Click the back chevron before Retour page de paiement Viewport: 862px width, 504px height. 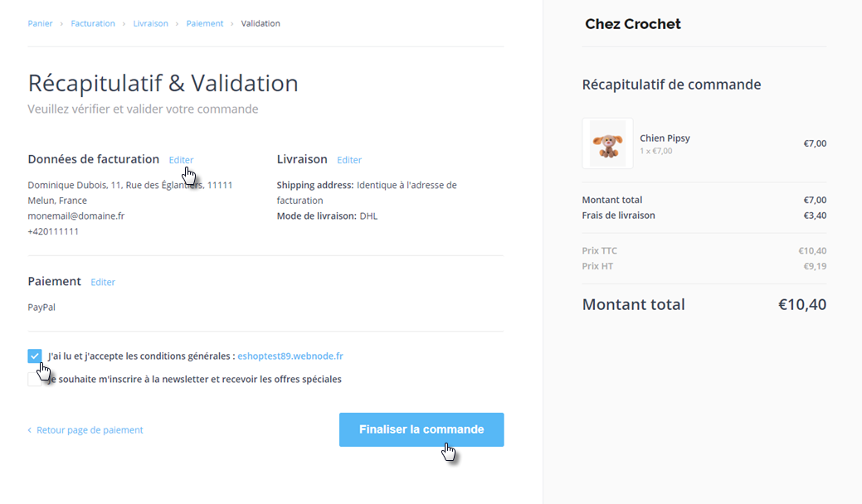click(30, 430)
